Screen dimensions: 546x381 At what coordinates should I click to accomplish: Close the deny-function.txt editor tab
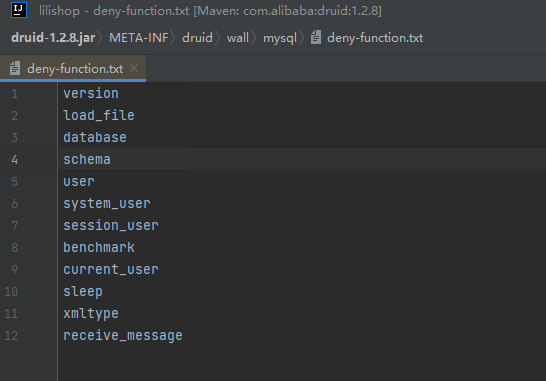coord(134,68)
